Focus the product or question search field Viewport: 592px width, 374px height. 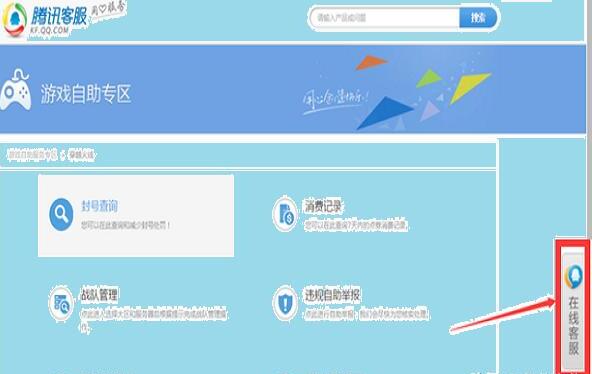(384, 18)
